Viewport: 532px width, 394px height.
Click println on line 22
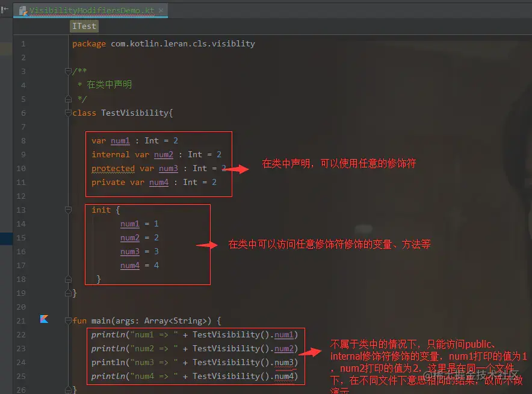108,334
